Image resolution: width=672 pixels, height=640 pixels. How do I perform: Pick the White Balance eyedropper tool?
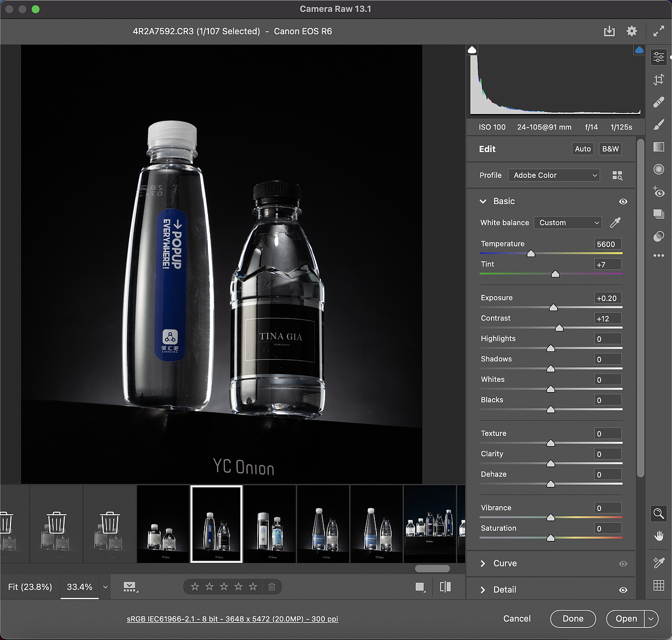615,223
